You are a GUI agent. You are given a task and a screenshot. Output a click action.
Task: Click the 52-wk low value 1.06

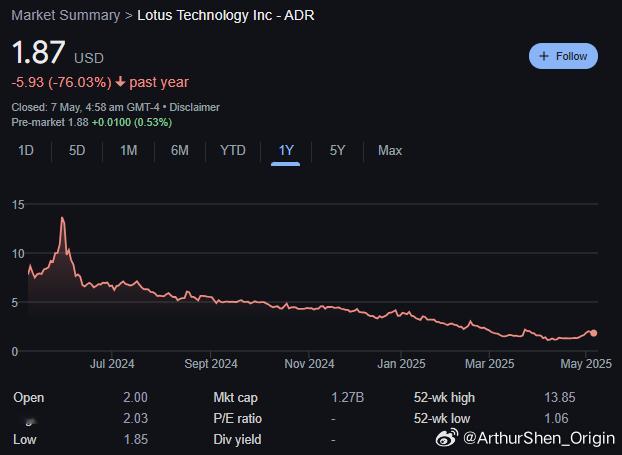point(557,419)
